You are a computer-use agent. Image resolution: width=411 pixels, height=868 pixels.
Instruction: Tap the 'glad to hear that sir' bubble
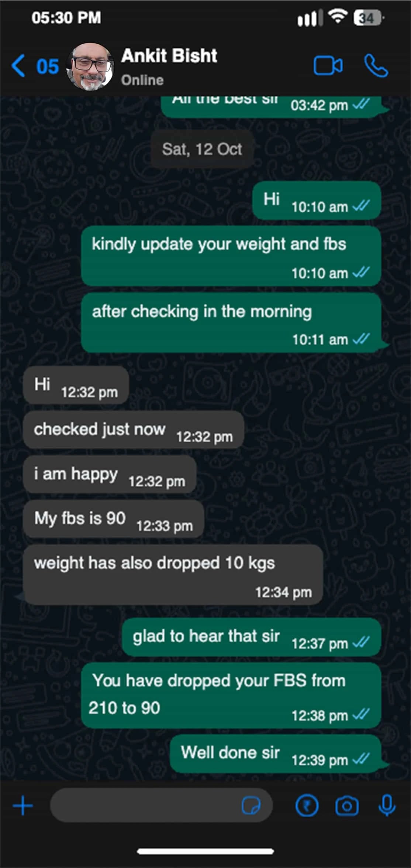[x=251, y=637]
